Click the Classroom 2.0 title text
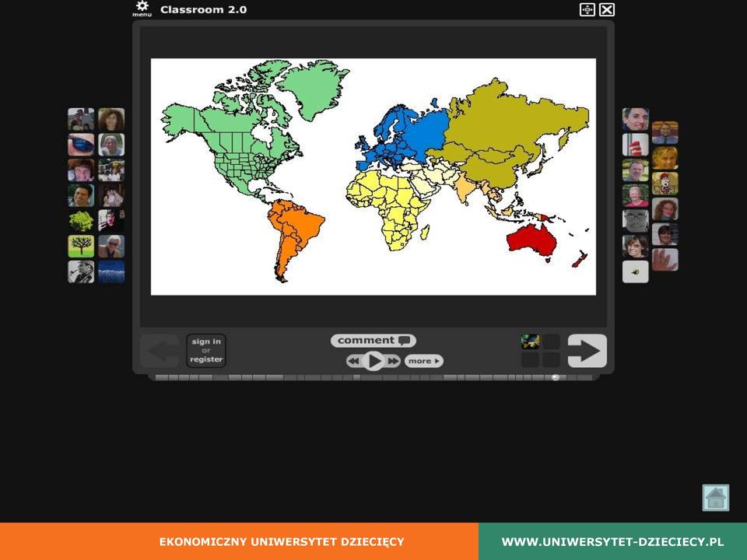Screen dimensions: 747x560 [x=203, y=9]
